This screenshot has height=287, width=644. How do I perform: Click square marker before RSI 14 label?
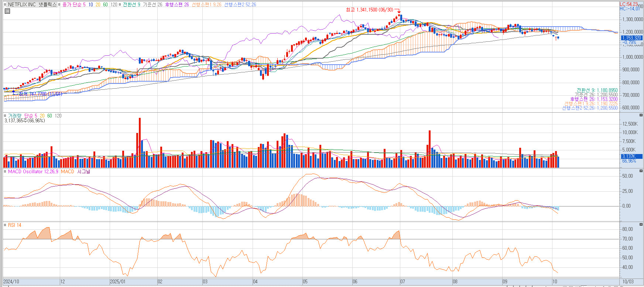point(5,225)
